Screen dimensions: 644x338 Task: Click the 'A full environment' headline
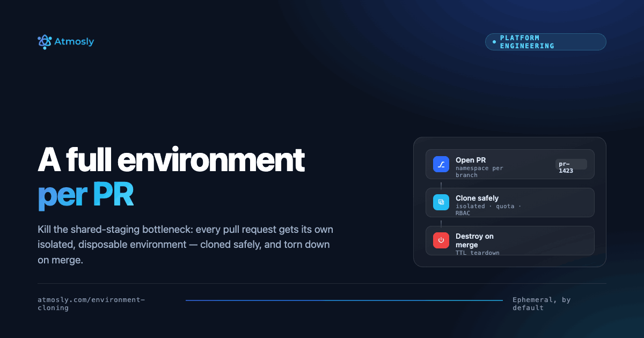point(171,160)
